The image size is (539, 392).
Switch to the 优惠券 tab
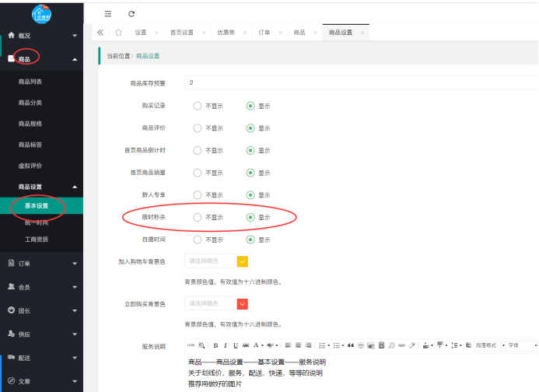[x=226, y=33]
